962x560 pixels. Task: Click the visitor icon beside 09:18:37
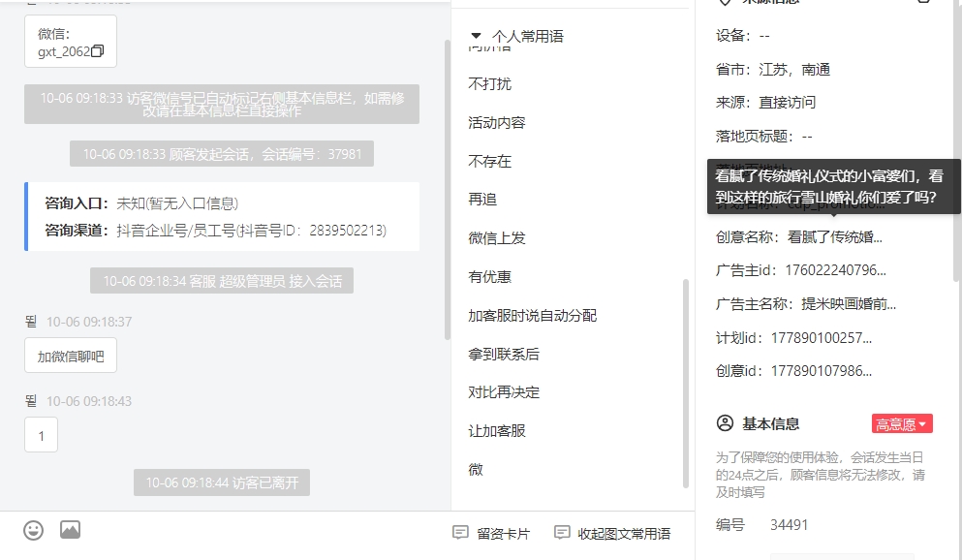31,322
